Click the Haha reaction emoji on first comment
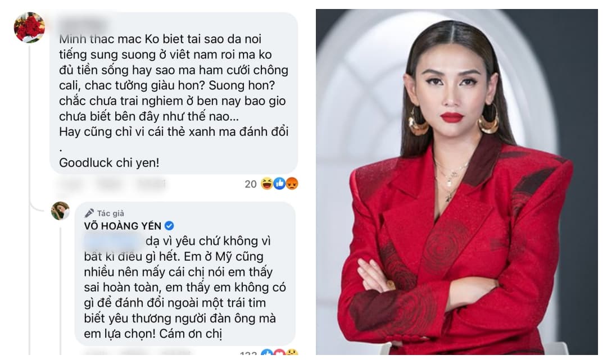 (x=267, y=183)
